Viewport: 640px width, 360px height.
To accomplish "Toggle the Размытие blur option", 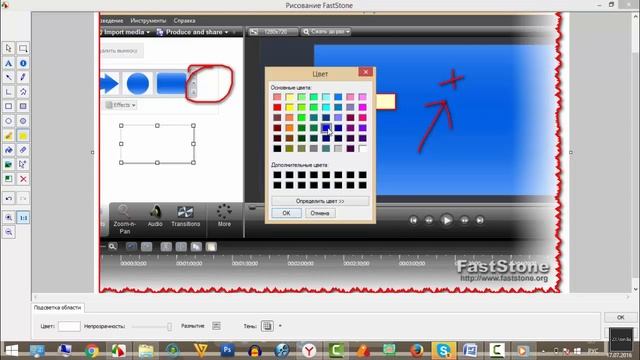I will click(x=216, y=326).
